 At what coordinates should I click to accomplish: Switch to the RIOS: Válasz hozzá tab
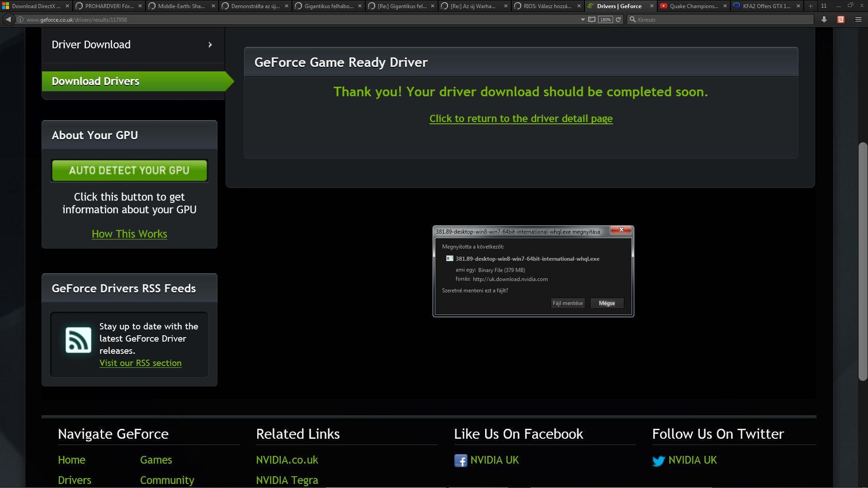[547, 6]
